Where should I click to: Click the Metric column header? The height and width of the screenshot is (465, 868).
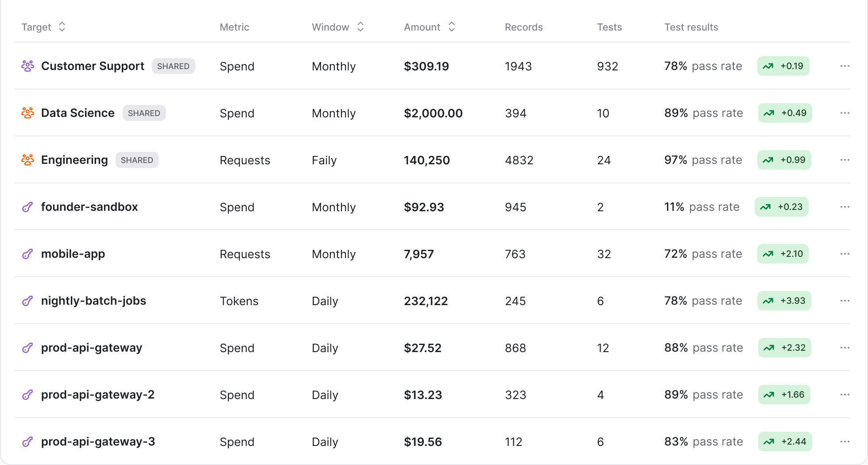point(234,27)
